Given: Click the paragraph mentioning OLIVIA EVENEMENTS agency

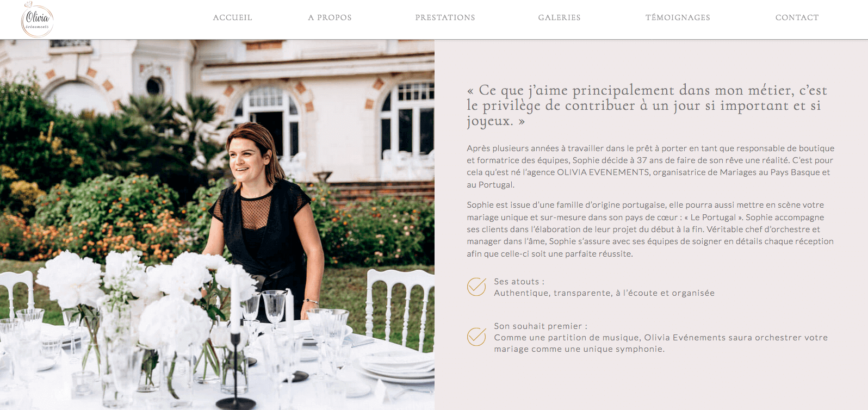Looking at the screenshot, I should pos(650,166).
